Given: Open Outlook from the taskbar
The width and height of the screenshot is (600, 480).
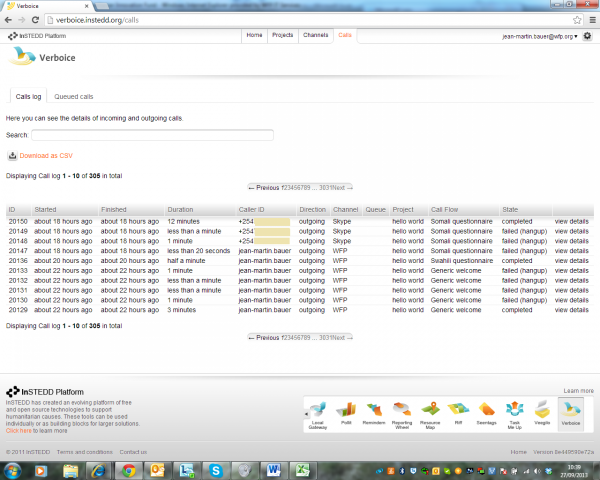Looking at the screenshot, I should [157, 470].
